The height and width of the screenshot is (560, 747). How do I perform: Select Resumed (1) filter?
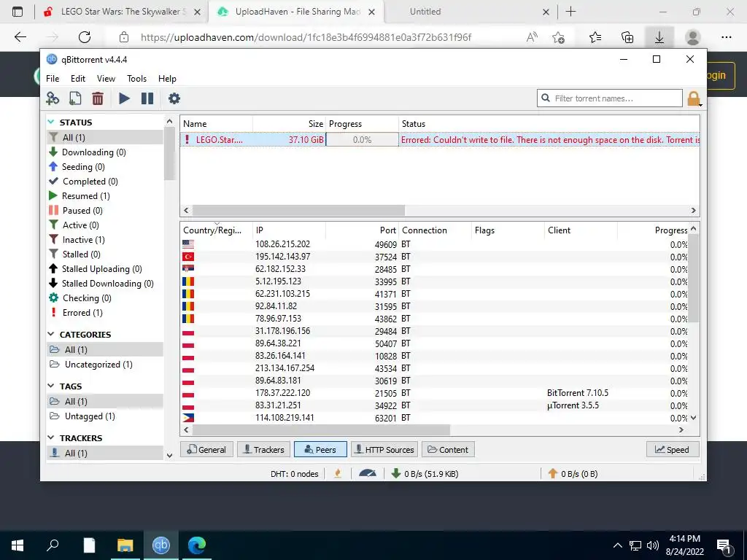(105, 196)
